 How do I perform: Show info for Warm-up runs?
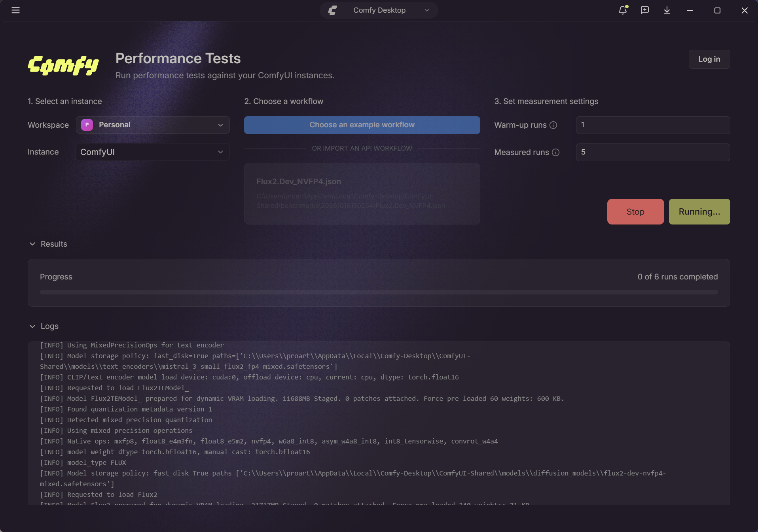(x=553, y=125)
